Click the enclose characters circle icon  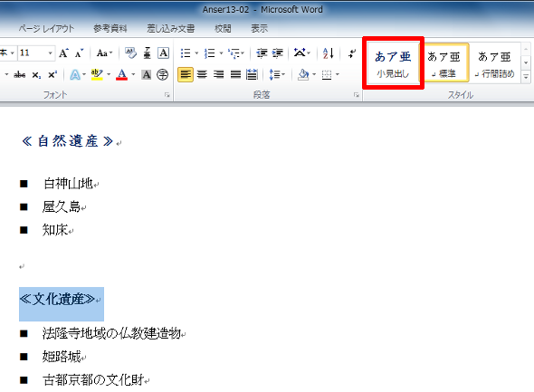(162, 74)
